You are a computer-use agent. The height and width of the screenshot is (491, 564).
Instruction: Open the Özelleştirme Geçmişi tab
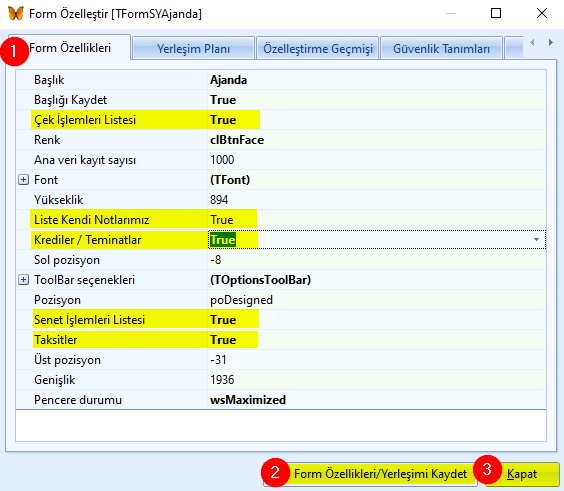point(318,49)
